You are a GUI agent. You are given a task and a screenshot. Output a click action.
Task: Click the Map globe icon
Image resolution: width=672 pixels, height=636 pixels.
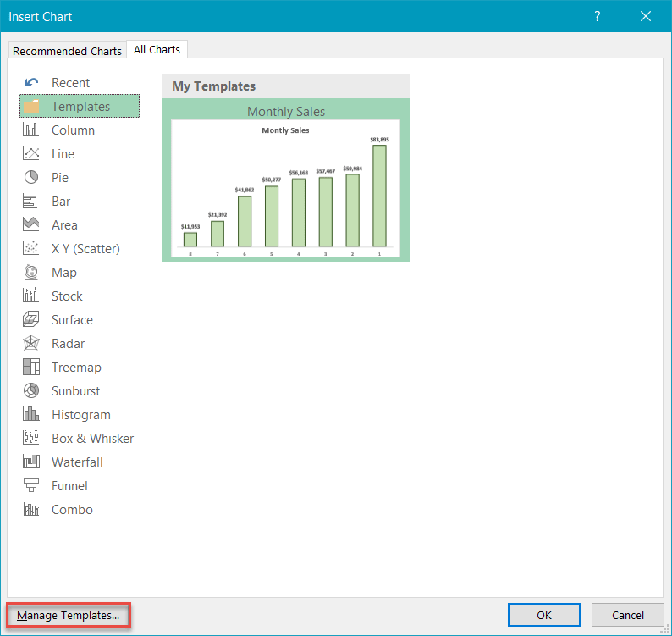(30, 272)
